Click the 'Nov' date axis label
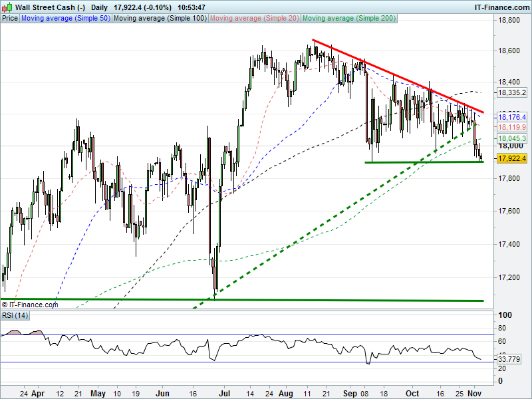Image resolution: width=532 pixels, height=399 pixels. click(475, 394)
